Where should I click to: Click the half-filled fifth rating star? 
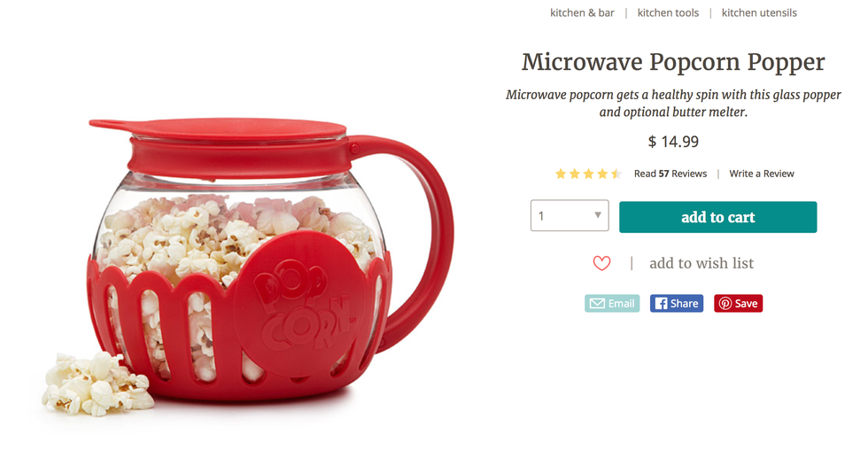(616, 174)
